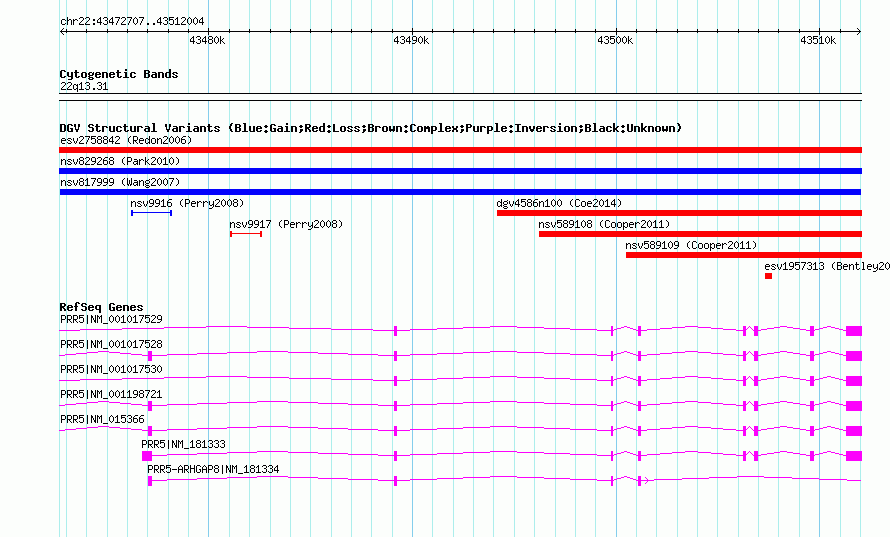Open the nsv589108 (Cooper2011) label

(x=604, y=224)
